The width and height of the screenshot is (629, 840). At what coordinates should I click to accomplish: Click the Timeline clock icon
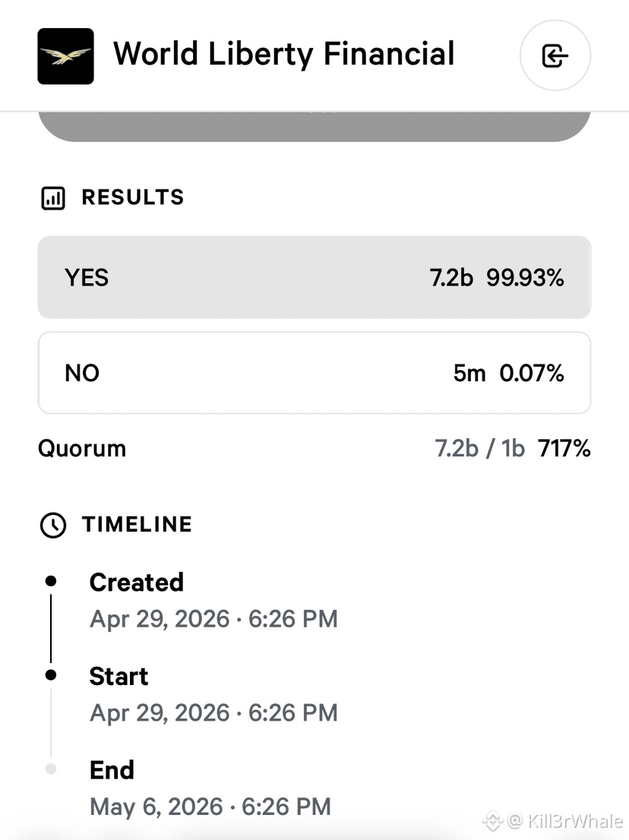[53, 525]
